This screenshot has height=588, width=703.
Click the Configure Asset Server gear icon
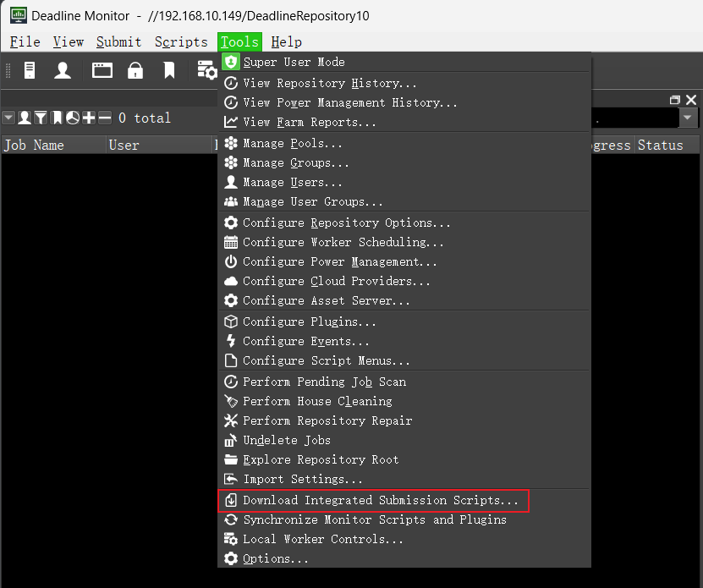click(x=230, y=300)
